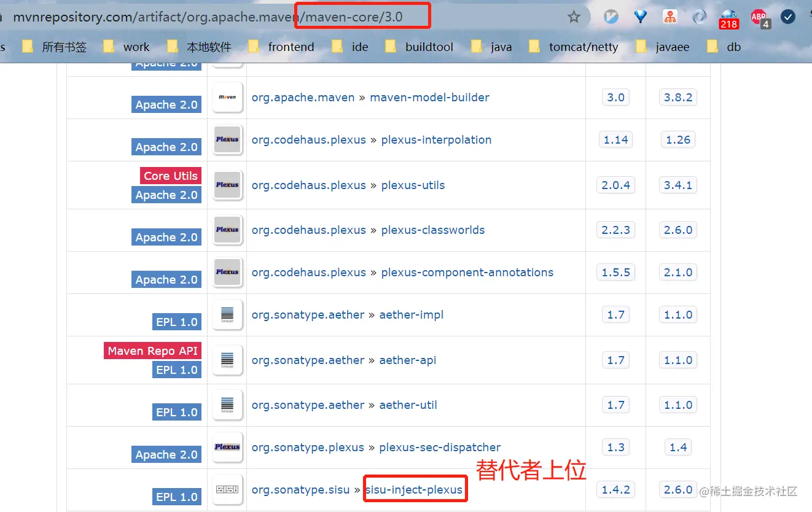812x512 pixels.
Task: Open the blue diamond funnel extension
Action: point(641,17)
